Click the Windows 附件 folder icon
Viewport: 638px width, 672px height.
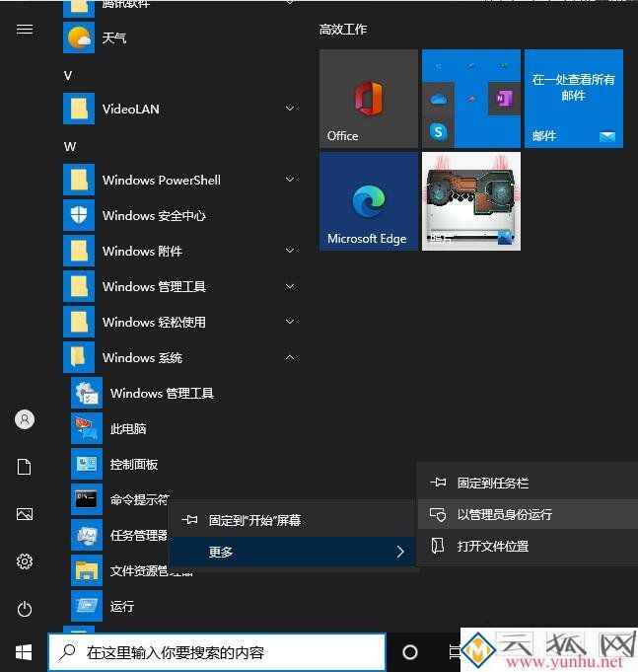pyautogui.click(x=79, y=251)
